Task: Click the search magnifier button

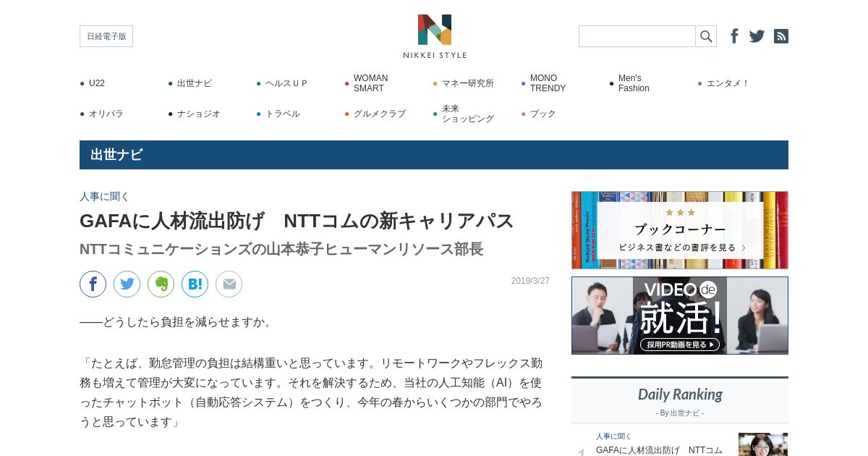Action: 706,36
